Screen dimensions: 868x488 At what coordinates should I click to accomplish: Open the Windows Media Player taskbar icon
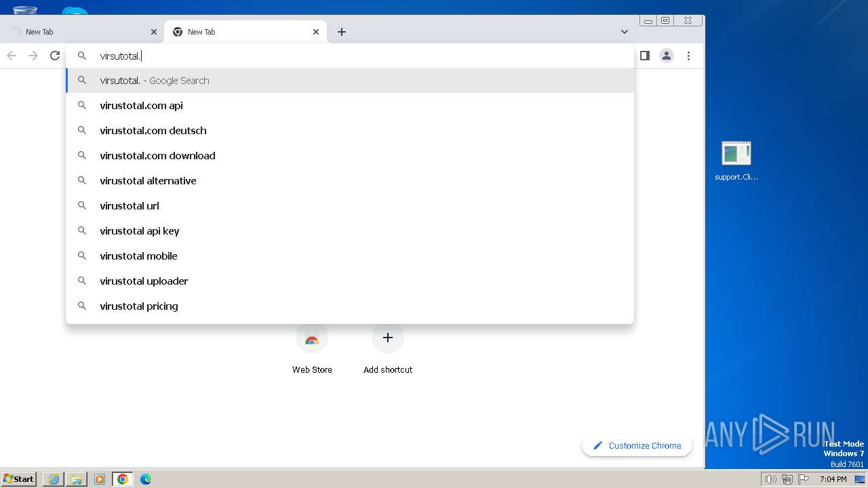100,479
